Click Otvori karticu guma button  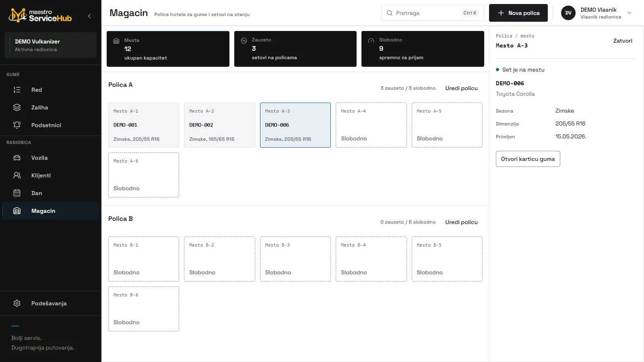(x=528, y=159)
